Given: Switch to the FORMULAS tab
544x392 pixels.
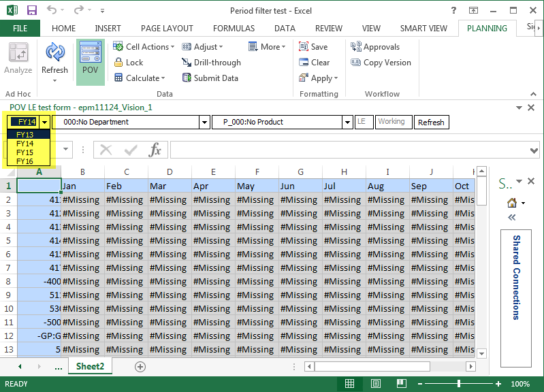Looking at the screenshot, I should click(234, 29).
